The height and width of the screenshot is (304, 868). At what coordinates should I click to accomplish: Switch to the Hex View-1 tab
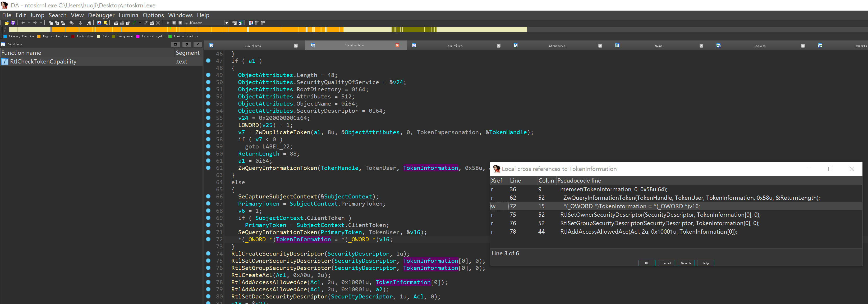[455, 46]
